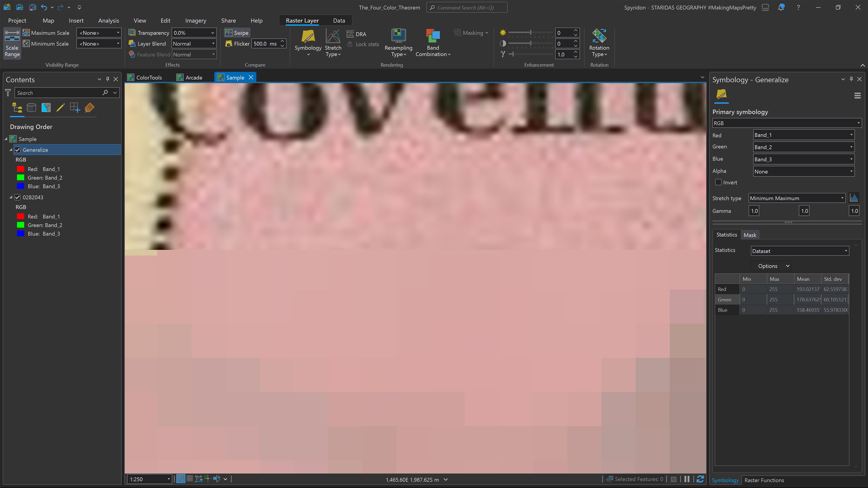Click the Options button
This screenshot has width=868, height=488.
[772, 266]
